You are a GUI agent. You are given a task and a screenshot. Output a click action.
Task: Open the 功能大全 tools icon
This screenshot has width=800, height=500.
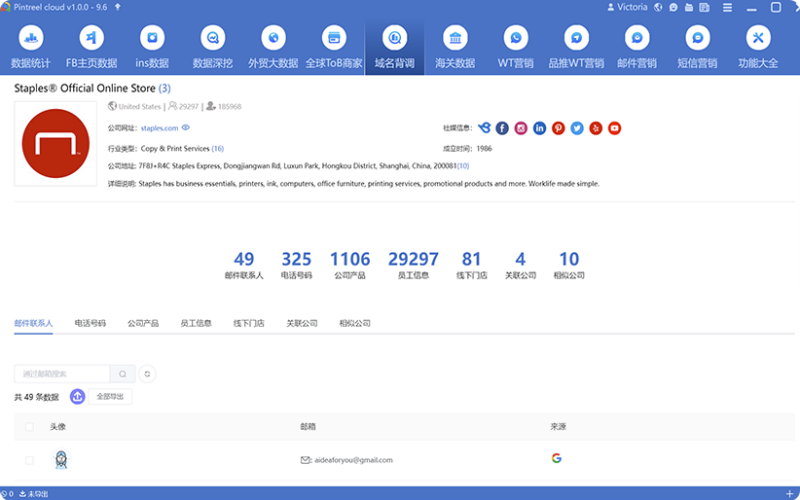(757, 47)
